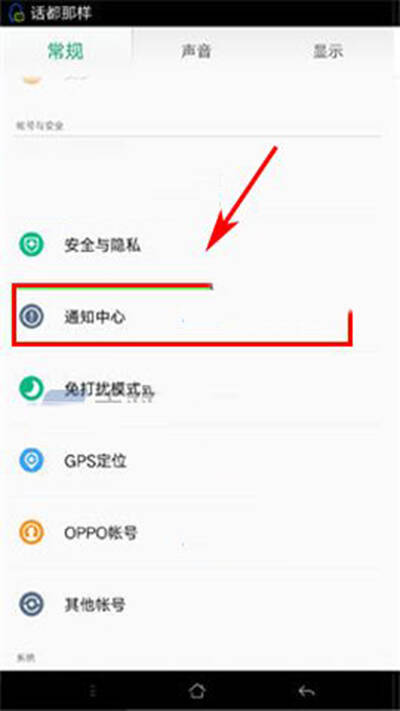Tap the status bar app icon beside 话都那样
The image size is (400, 711).
coord(16,13)
